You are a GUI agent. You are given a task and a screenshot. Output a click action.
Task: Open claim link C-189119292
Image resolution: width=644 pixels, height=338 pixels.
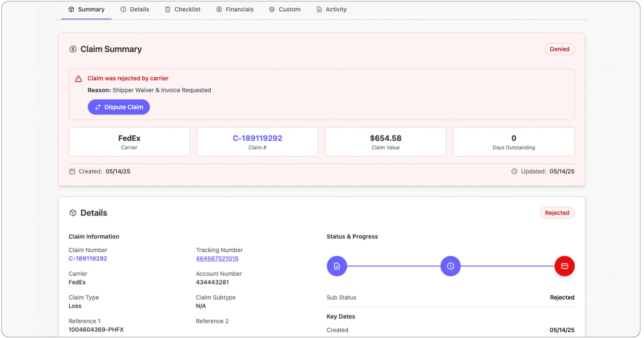click(x=257, y=138)
